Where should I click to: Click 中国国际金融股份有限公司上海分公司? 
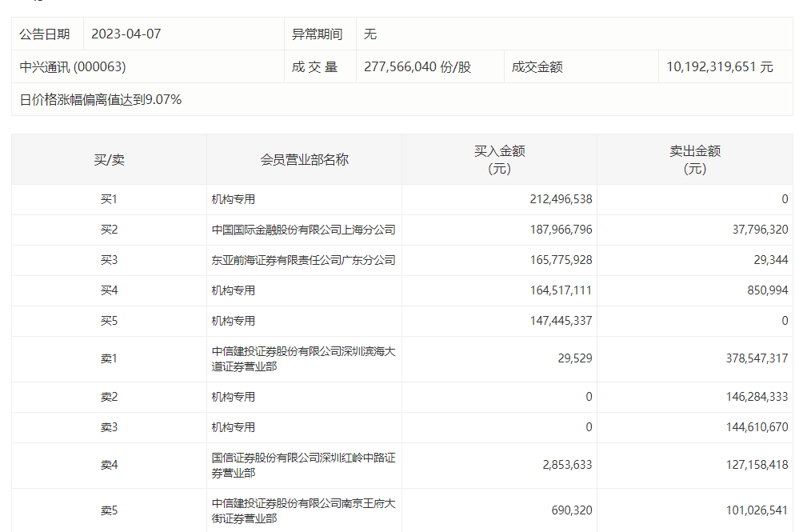(x=303, y=230)
